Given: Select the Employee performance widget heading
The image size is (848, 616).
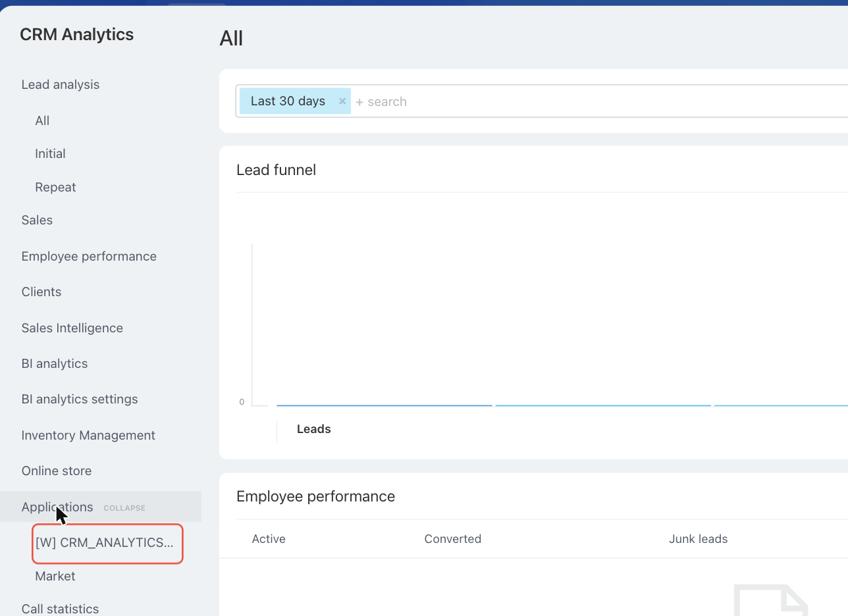Looking at the screenshot, I should point(315,496).
